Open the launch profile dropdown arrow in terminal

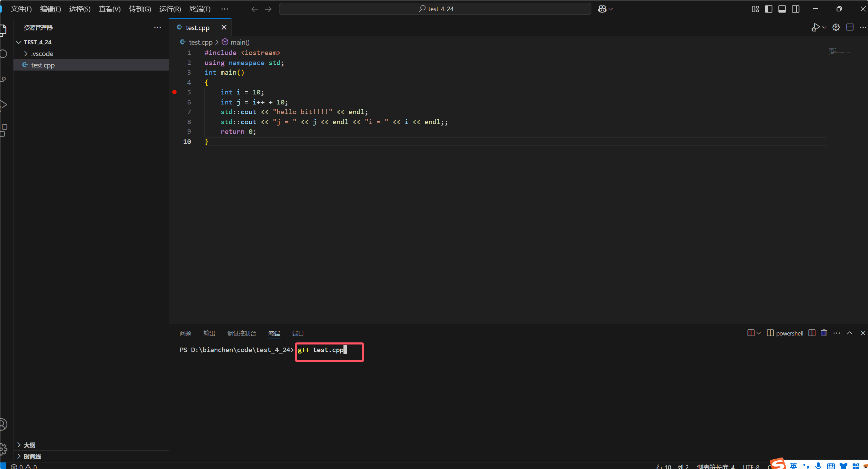[759, 333]
